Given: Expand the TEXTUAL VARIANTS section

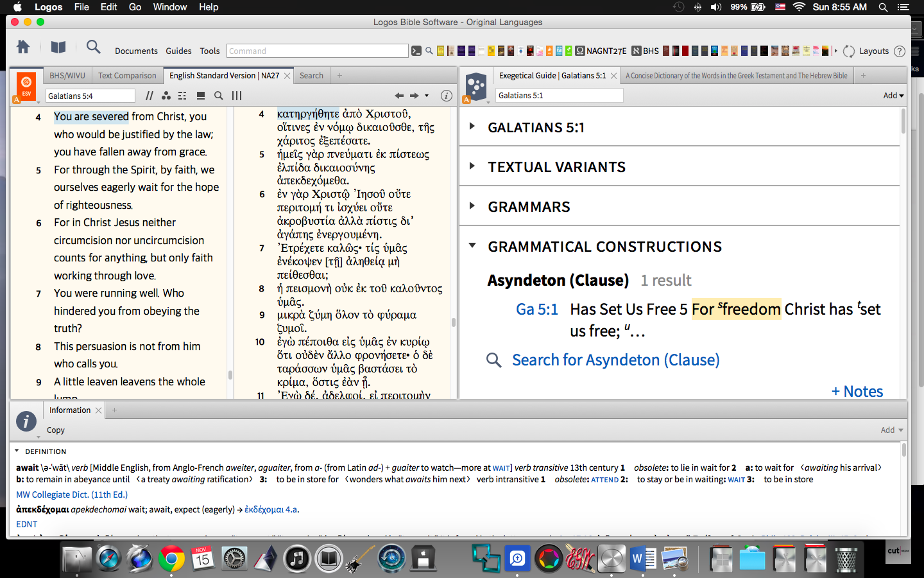Looking at the screenshot, I should (x=472, y=166).
